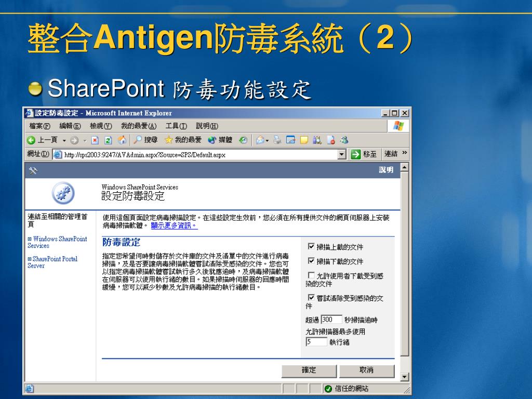
Task: Open the 我的最愛(A) menu
Action: [139, 126]
